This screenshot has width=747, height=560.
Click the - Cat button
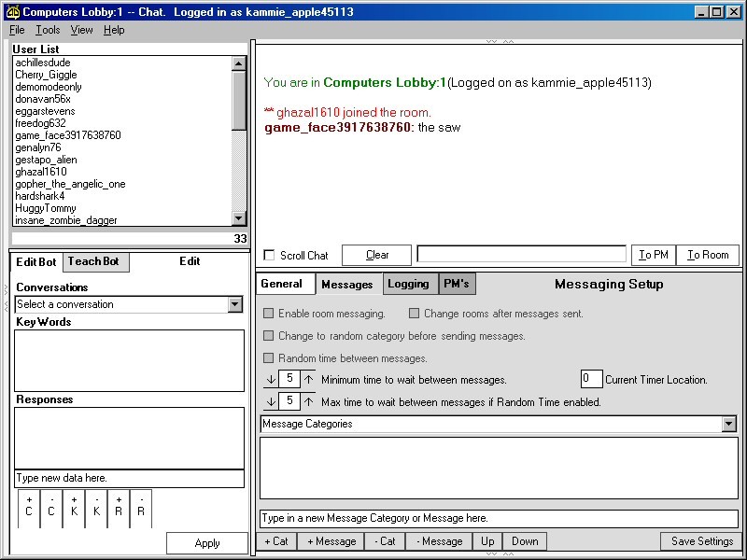[385, 541]
